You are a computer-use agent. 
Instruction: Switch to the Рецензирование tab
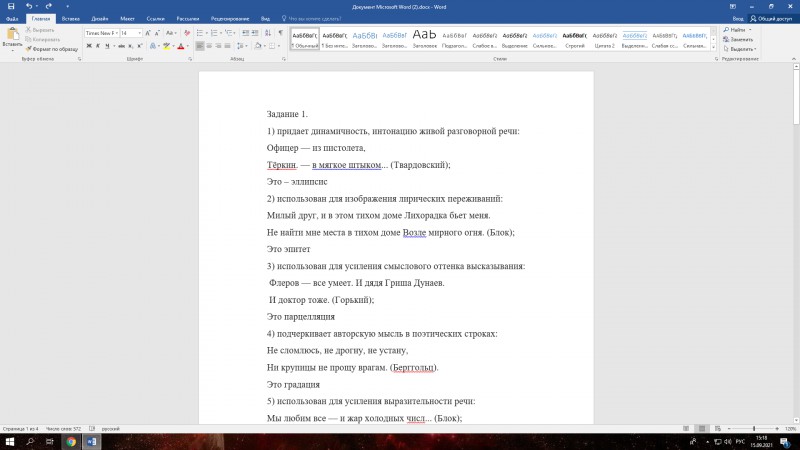pos(230,18)
